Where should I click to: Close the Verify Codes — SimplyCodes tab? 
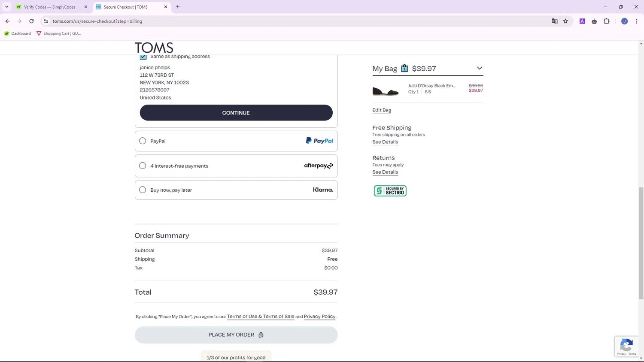click(x=86, y=7)
